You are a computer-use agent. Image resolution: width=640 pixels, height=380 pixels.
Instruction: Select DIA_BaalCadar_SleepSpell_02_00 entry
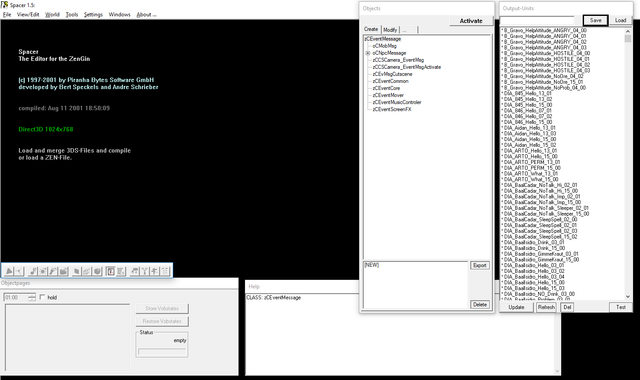540,220
